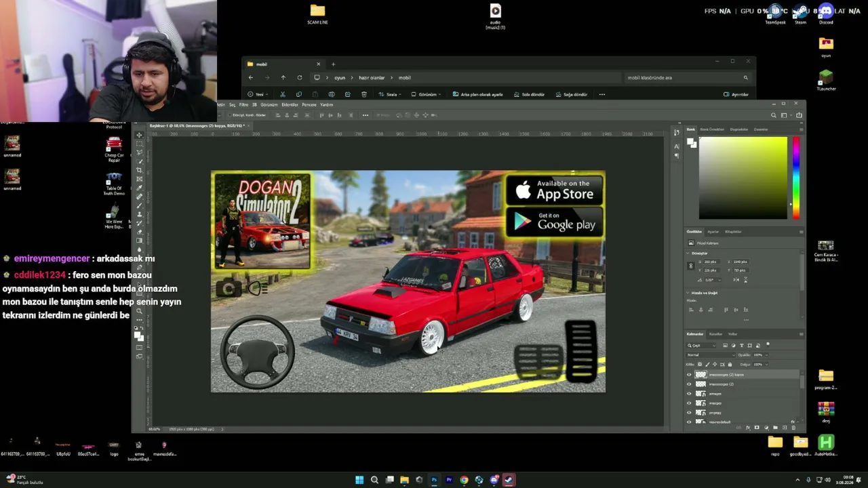Add a layer style with fx button
The image size is (868, 488).
(748, 428)
